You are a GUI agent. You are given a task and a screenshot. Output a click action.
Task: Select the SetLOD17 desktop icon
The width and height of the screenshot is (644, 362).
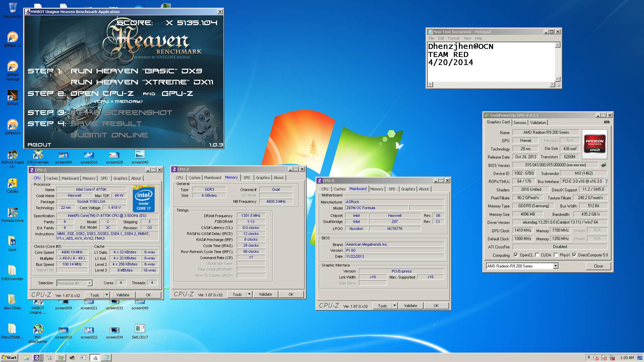tap(140, 331)
